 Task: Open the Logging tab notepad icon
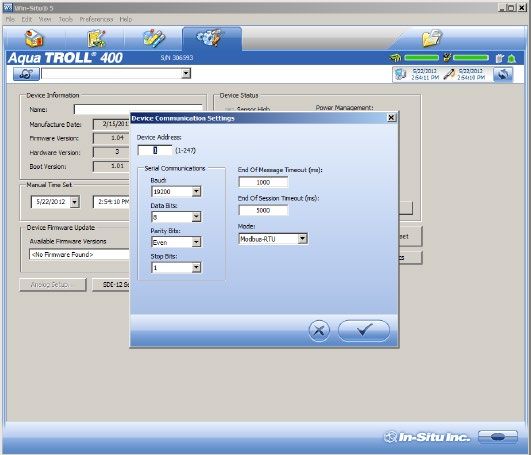97,39
